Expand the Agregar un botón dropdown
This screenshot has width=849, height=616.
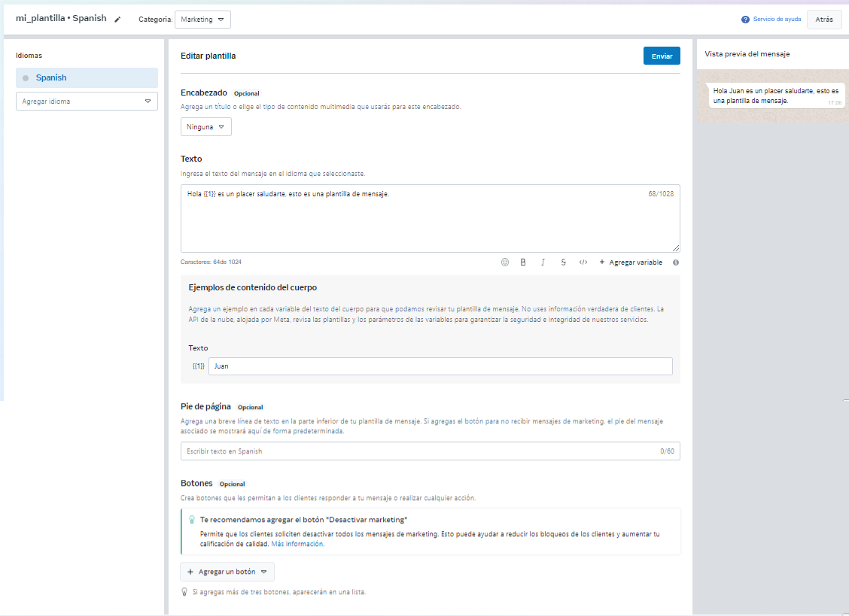coord(227,572)
